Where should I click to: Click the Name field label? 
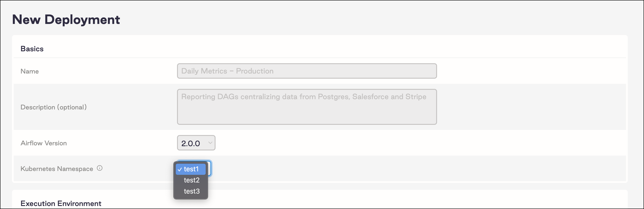pos(30,71)
